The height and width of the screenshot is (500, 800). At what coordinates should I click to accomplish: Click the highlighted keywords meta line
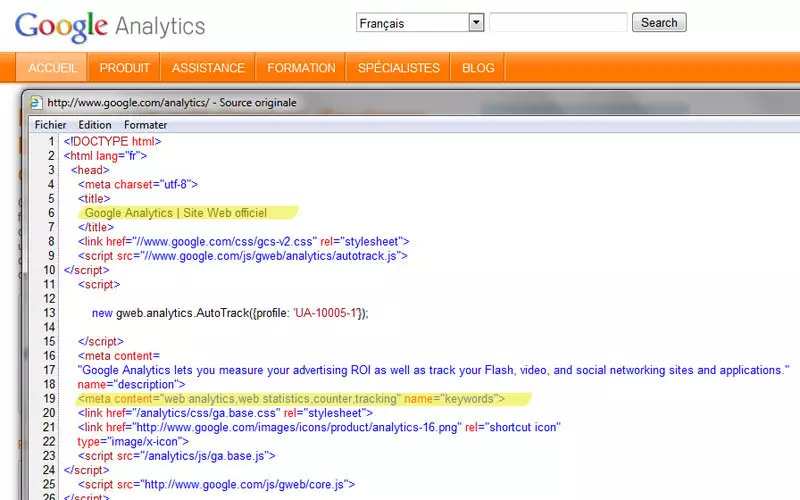tap(291, 398)
